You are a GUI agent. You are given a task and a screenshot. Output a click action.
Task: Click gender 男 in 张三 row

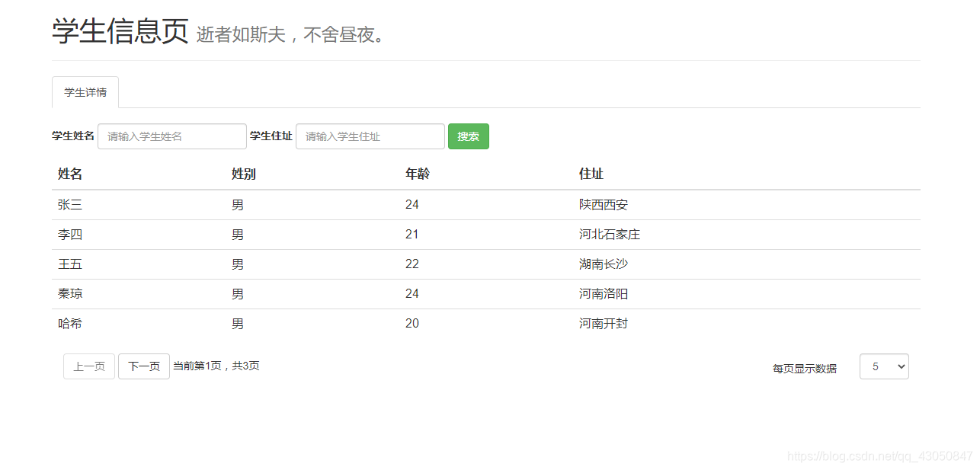238,205
